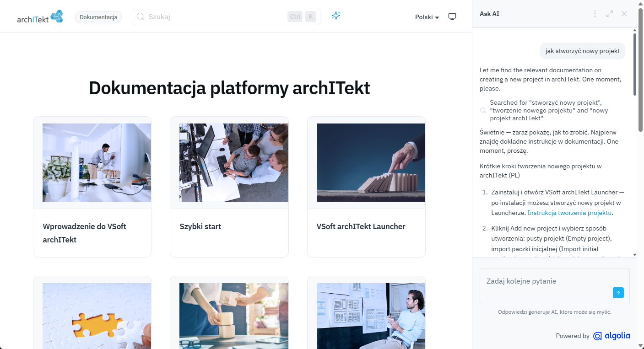Click the domino blocks thumbnail
Viewport: 644px width, 349px height.
pyautogui.click(x=371, y=162)
